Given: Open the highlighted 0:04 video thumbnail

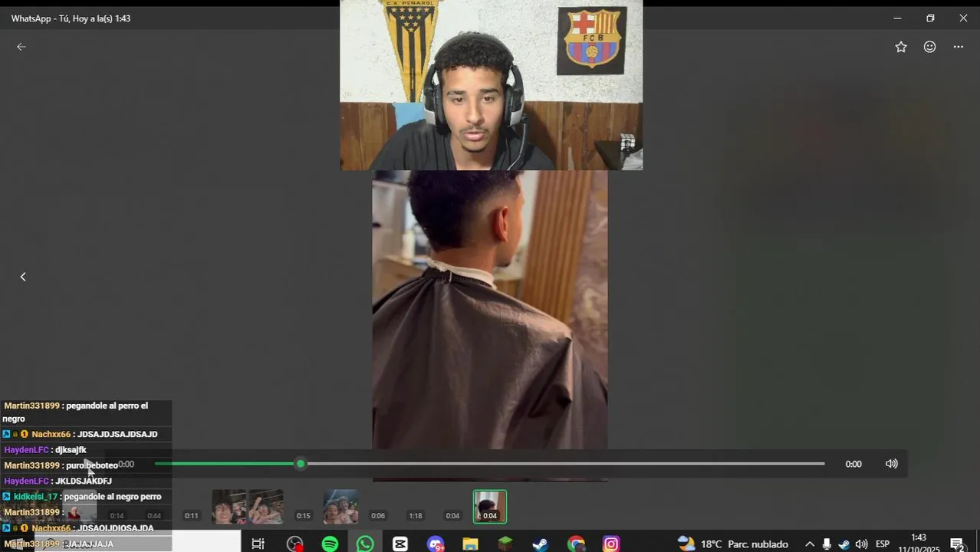Looking at the screenshot, I should coord(490,507).
